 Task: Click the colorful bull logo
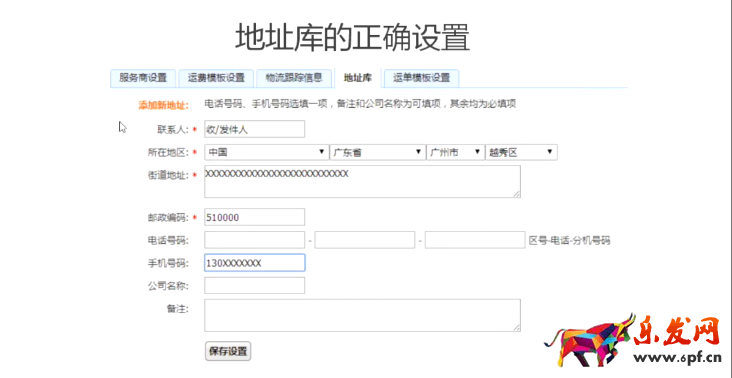589,341
